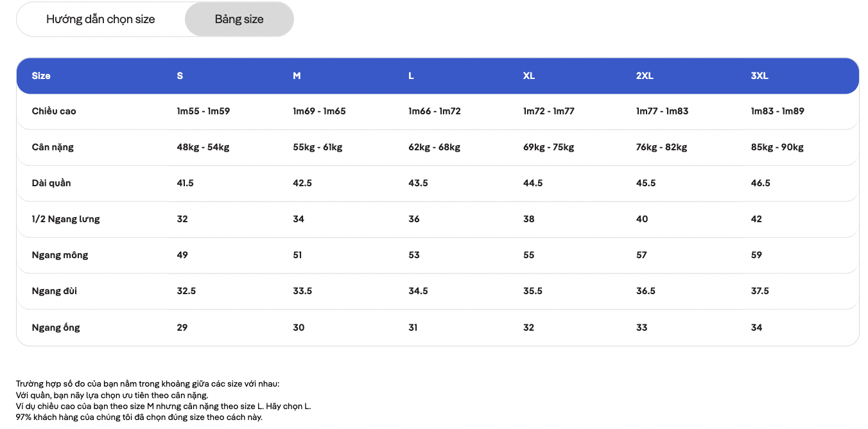Click the 48kg - 54kg weight cell
The image size is (868, 429).
tap(203, 147)
